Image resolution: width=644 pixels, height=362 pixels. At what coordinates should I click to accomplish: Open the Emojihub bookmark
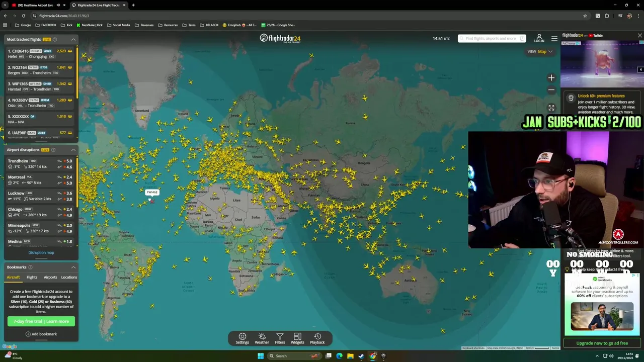click(x=239, y=25)
